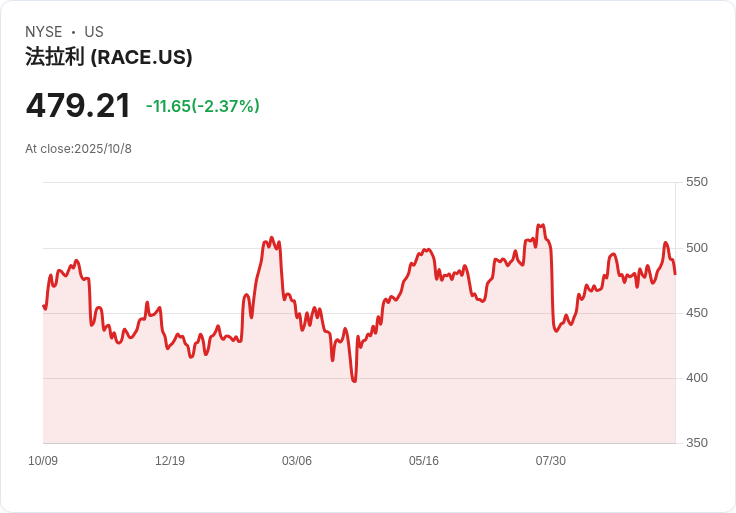Click the 350 y-axis label

click(696, 443)
